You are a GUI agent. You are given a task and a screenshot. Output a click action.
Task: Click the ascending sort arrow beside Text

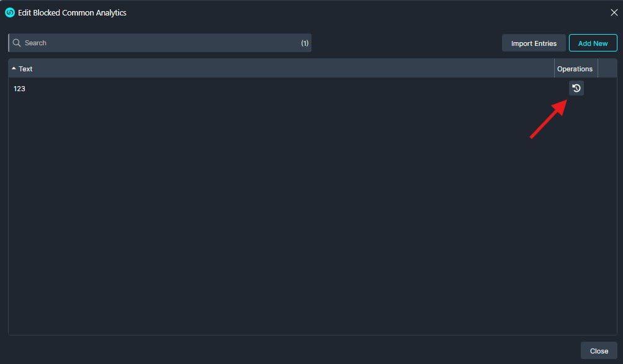click(x=14, y=69)
